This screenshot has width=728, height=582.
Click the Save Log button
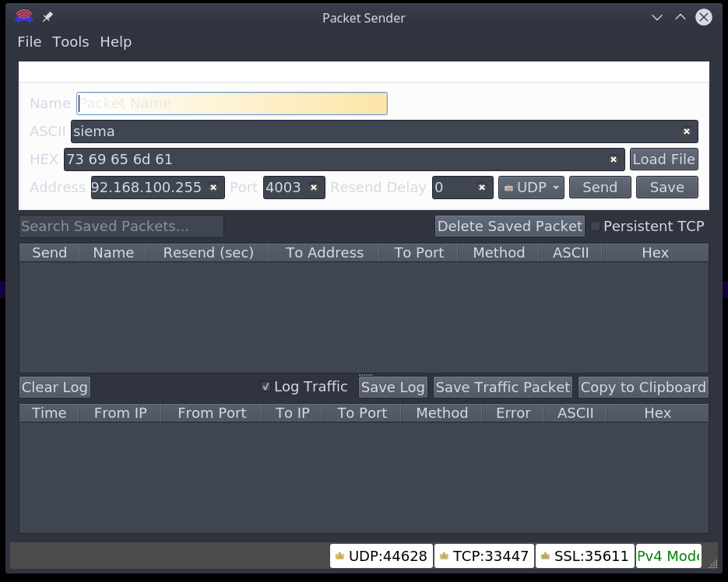[x=392, y=387]
